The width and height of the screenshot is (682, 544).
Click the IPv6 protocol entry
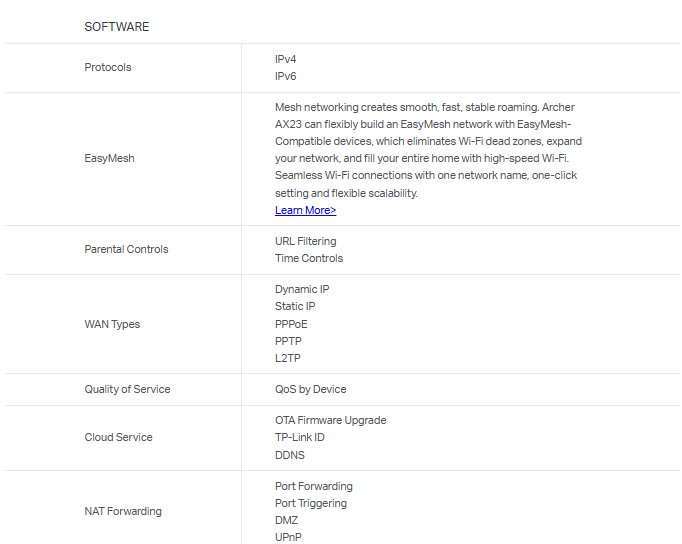[x=286, y=76]
